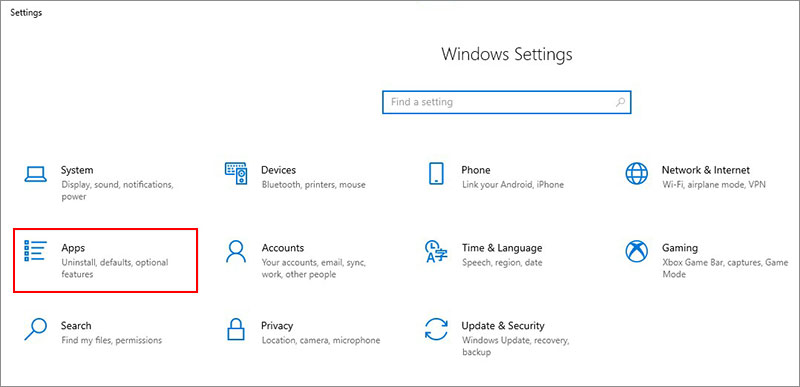Open Accounts settings label
Screen dimensions: 800x387
[283, 248]
